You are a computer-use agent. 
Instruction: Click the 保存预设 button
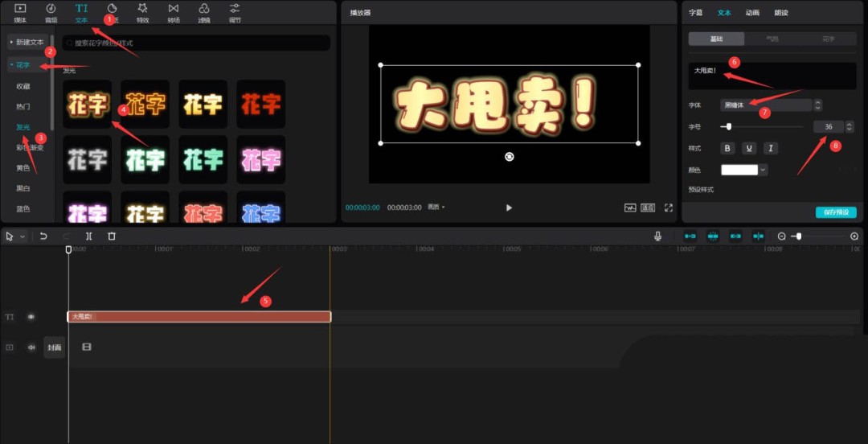[x=836, y=212]
